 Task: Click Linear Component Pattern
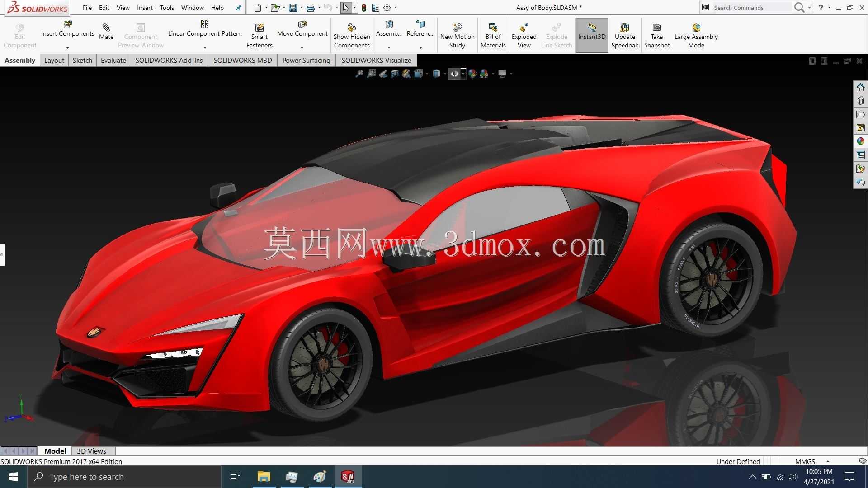pos(205,29)
